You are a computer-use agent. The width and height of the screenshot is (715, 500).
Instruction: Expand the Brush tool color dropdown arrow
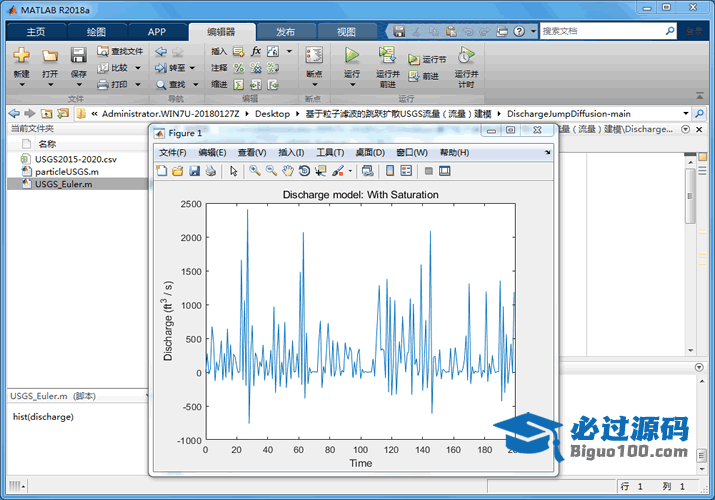pyautogui.click(x=349, y=171)
